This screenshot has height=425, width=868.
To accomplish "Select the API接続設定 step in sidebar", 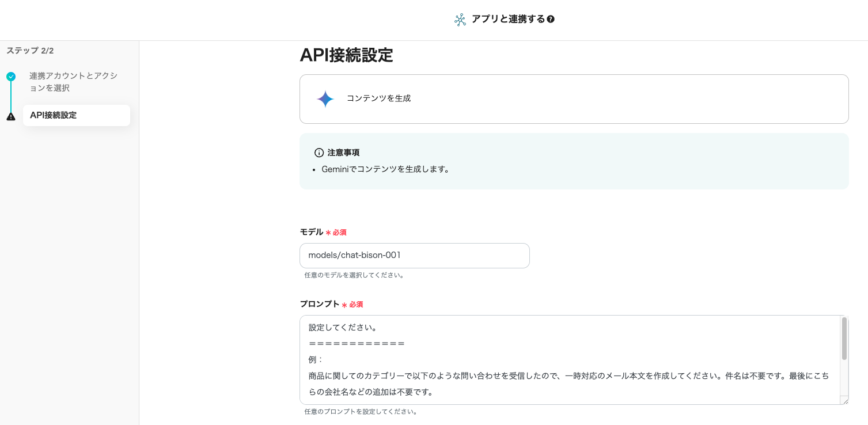I will tap(76, 115).
